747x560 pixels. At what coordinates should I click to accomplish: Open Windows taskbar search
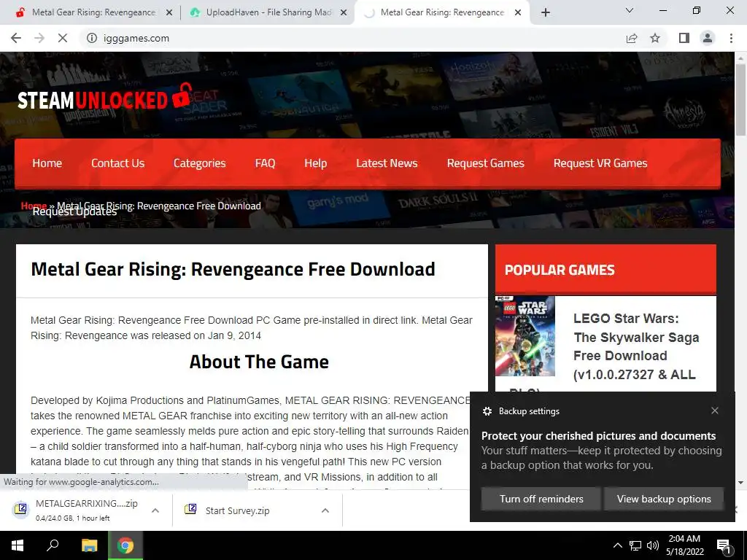point(53,545)
